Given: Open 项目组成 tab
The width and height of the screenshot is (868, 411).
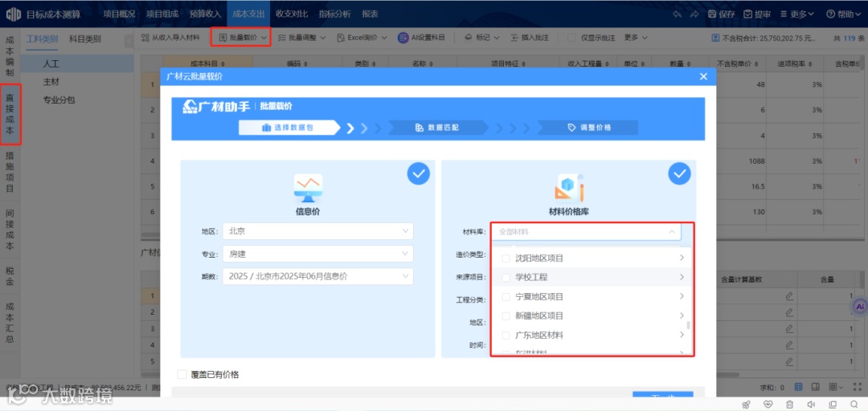Looking at the screenshot, I should 162,14.
